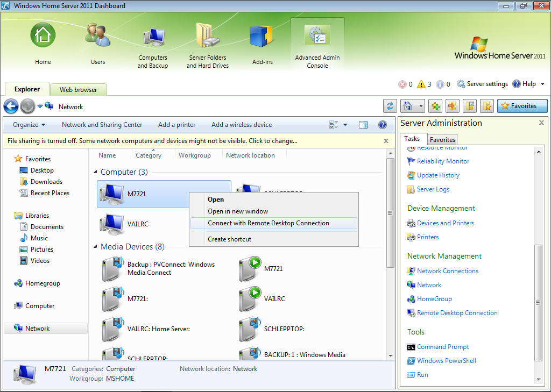Open the Command Prompt link

pos(442,347)
